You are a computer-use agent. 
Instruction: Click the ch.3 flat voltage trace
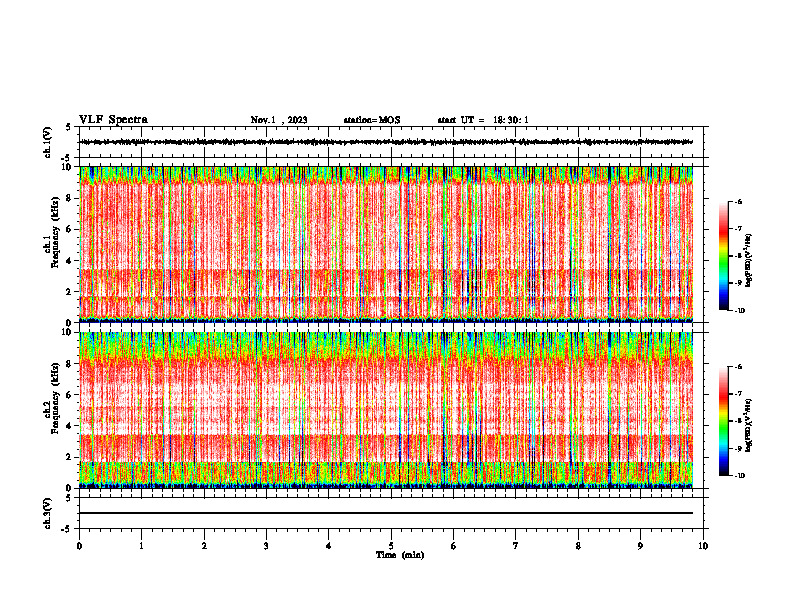386,513
